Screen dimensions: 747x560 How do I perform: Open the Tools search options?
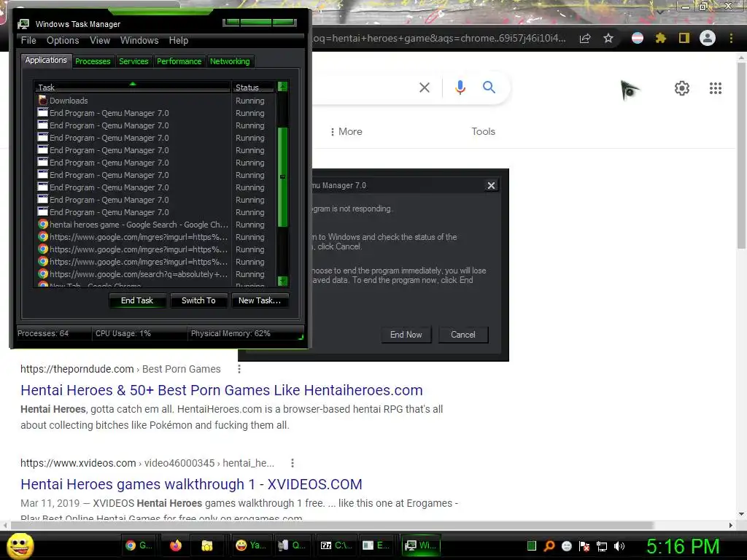click(x=483, y=131)
